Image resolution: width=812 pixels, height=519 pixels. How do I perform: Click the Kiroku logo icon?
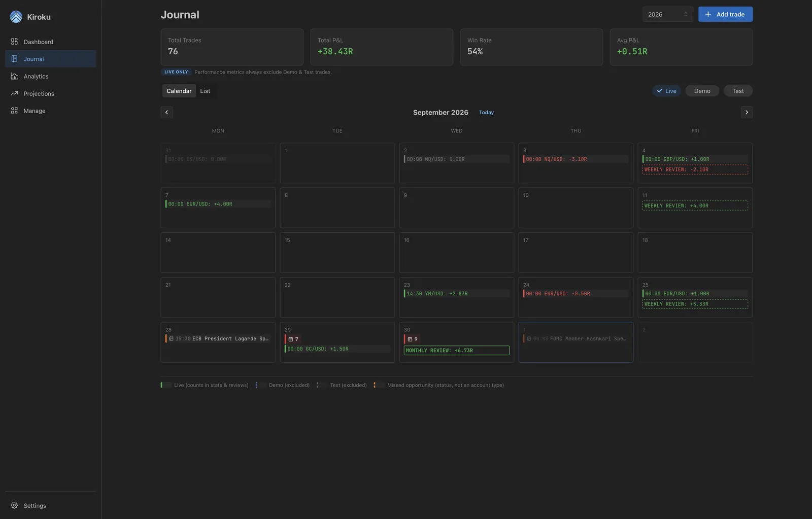pyautogui.click(x=16, y=17)
